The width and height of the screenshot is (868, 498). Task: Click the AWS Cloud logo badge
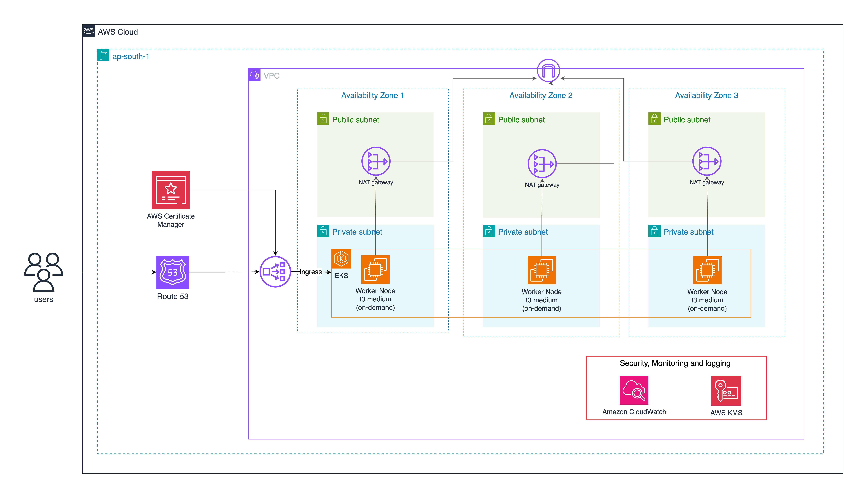coord(88,30)
